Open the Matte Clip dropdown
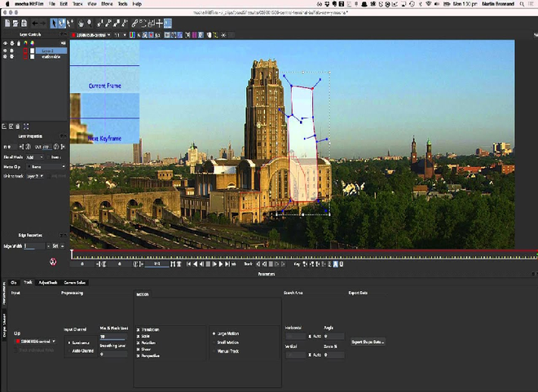 click(46, 167)
